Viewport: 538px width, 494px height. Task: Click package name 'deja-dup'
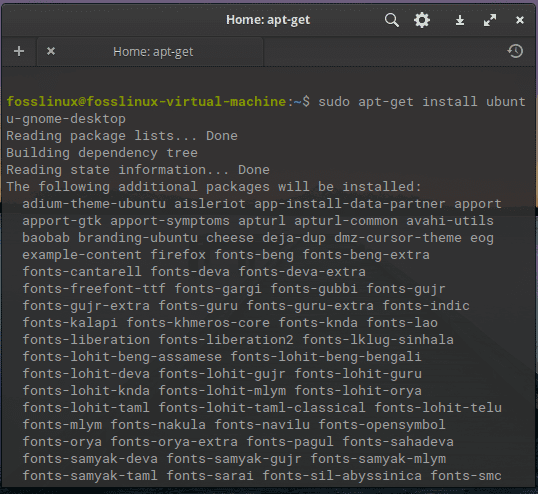point(294,238)
